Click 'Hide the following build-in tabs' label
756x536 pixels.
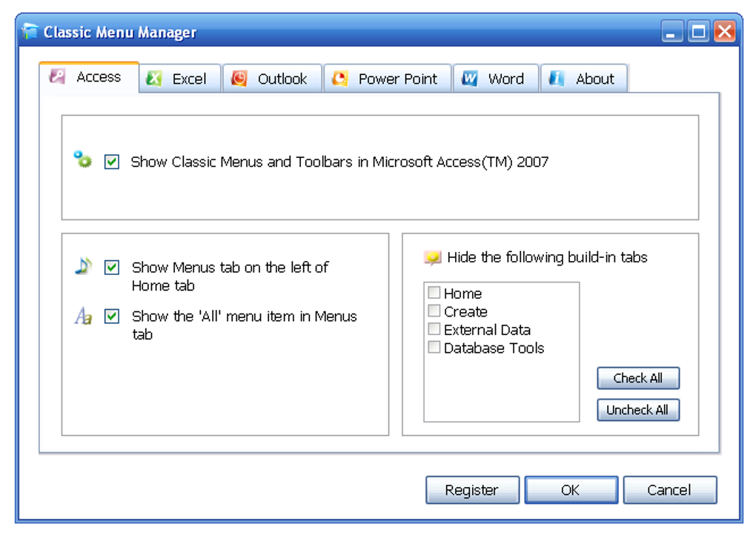[547, 258]
